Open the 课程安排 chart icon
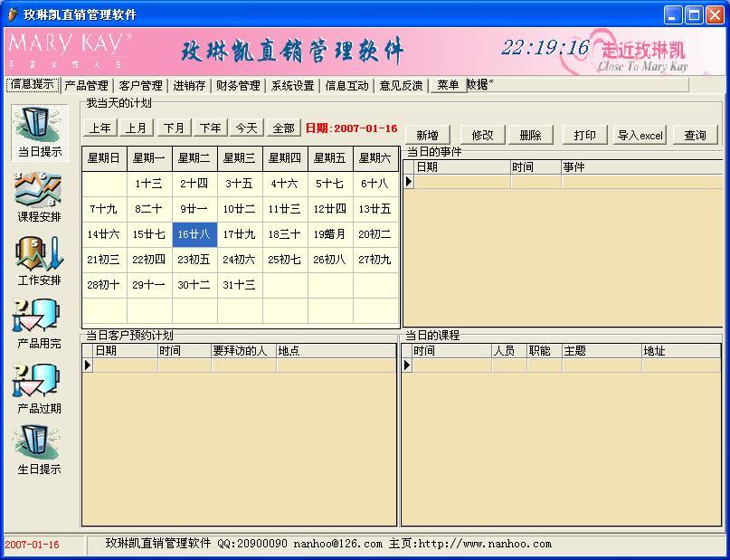Image resolution: width=730 pixels, height=560 pixels. (39, 197)
